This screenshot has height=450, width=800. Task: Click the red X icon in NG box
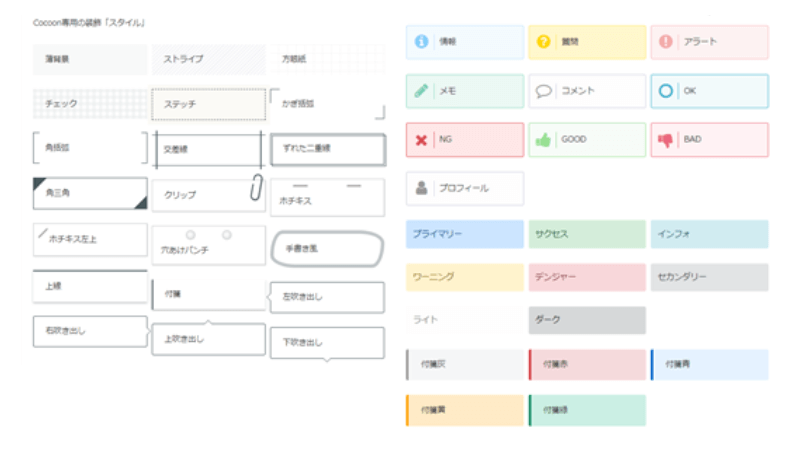[x=421, y=140]
